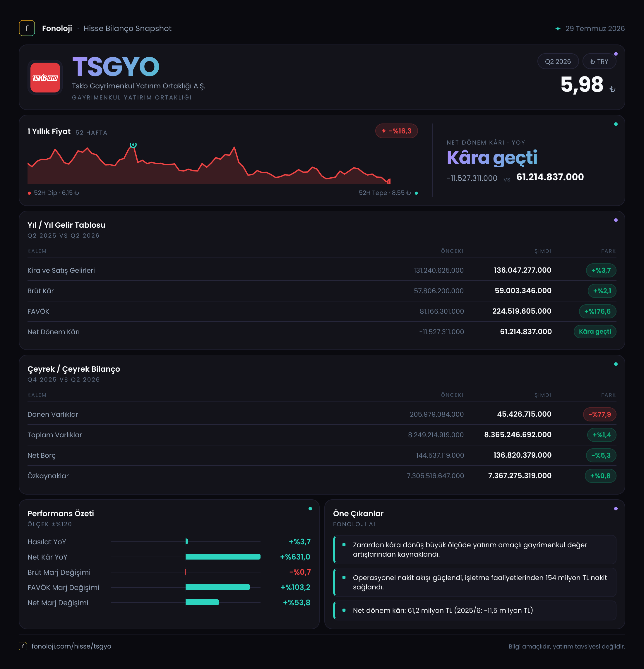Click the previous Dönen Varlıklar value 205.979.084.000
Image resolution: width=644 pixels, height=669 pixels.
[437, 414]
